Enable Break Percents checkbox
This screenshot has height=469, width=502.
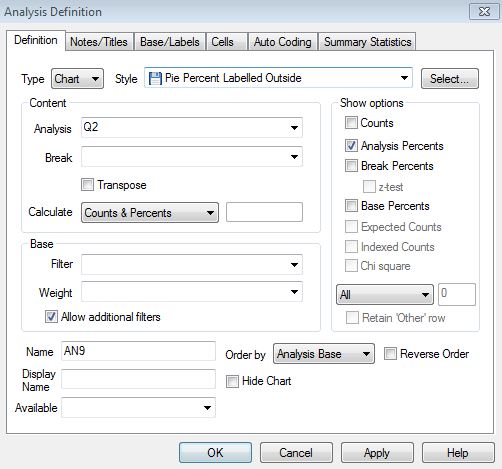[351, 166]
